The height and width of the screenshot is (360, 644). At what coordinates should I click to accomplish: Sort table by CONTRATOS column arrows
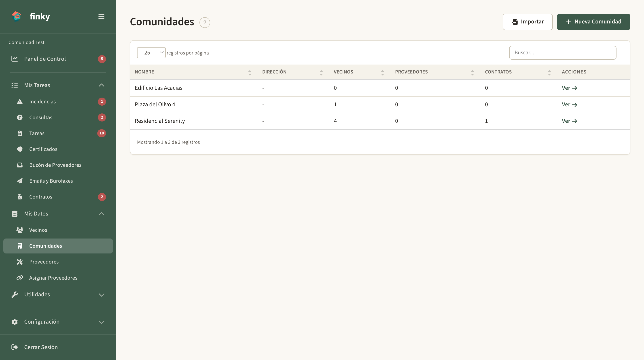(549, 73)
